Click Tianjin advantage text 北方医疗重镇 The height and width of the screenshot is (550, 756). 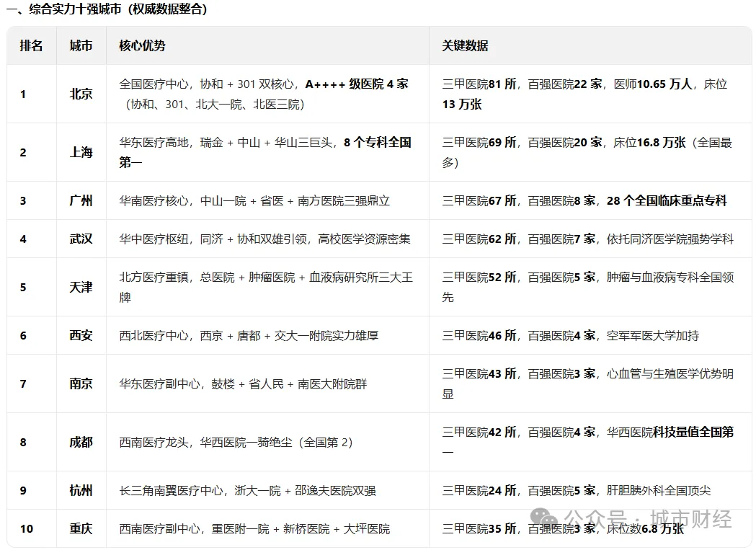[154, 278]
